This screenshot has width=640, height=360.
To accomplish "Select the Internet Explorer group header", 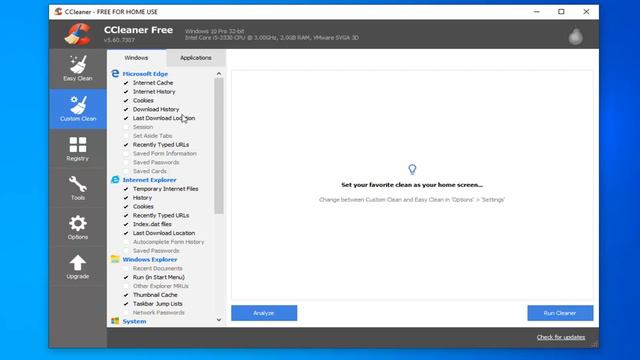I will [x=149, y=180].
